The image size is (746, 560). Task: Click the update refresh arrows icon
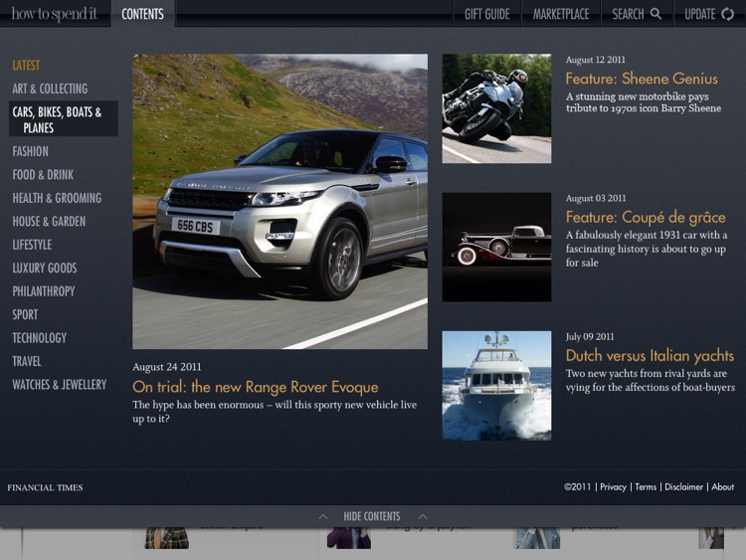pos(727,14)
